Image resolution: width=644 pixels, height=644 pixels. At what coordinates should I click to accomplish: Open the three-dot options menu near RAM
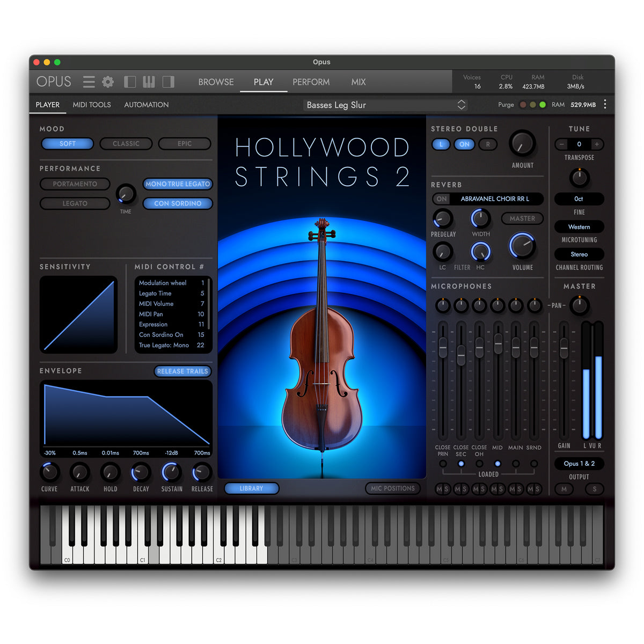(x=605, y=105)
